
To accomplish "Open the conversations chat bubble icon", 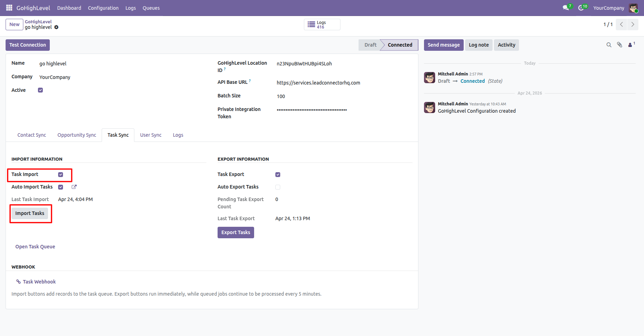I will click(x=566, y=8).
